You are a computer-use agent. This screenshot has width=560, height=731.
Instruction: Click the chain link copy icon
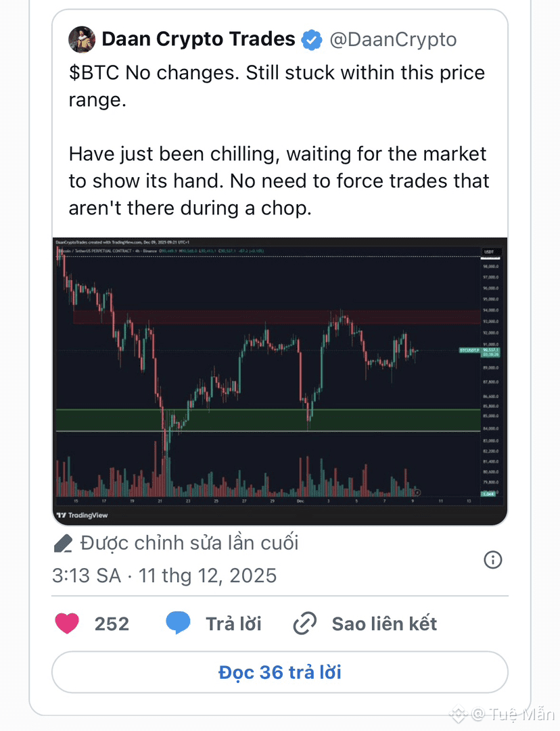(305, 623)
